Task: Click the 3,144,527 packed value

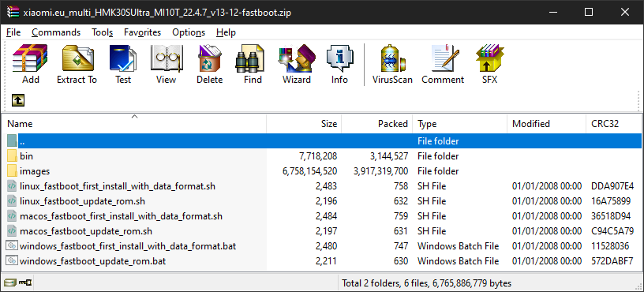Action: pyautogui.click(x=388, y=156)
